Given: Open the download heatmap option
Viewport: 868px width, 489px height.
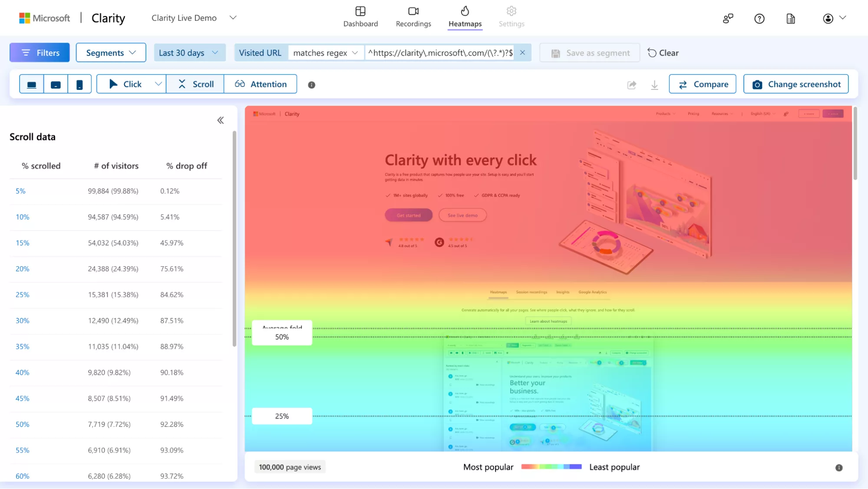Looking at the screenshot, I should point(654,85).
